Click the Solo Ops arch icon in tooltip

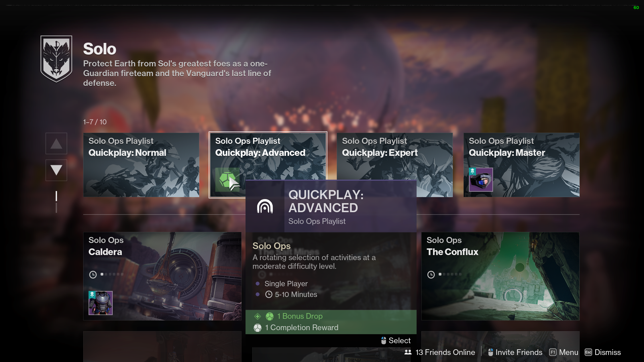(265, 206)
